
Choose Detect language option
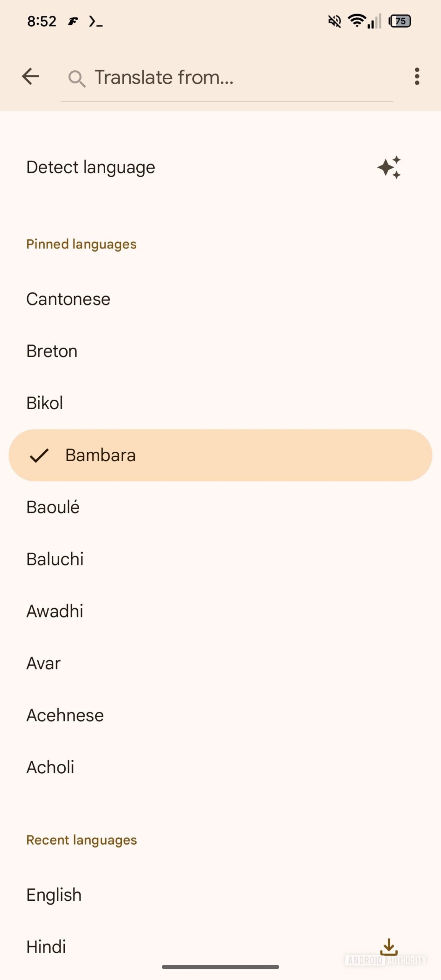pos(90,167)
